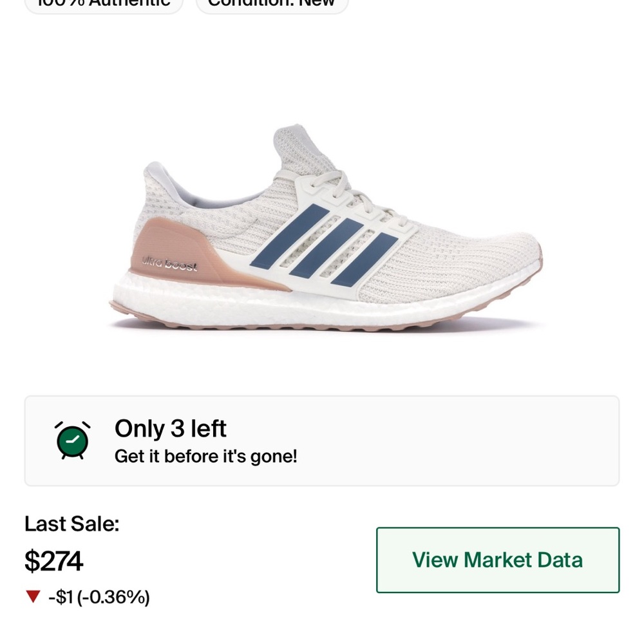Click the ultra boost branding on the heel cage
Screen dimensions: 644x644
(169, 262)
